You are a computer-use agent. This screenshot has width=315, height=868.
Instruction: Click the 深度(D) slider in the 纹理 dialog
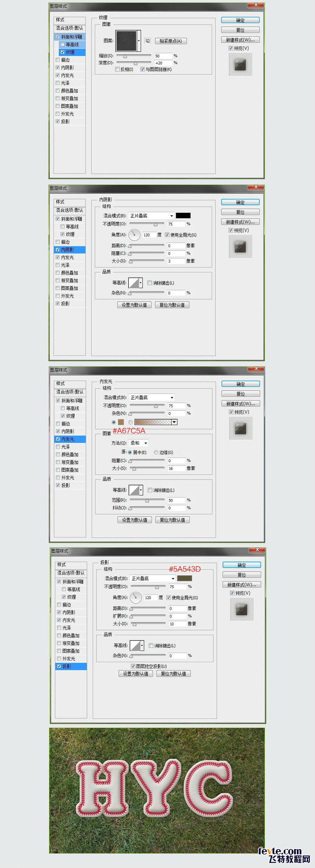click(134, 63)
